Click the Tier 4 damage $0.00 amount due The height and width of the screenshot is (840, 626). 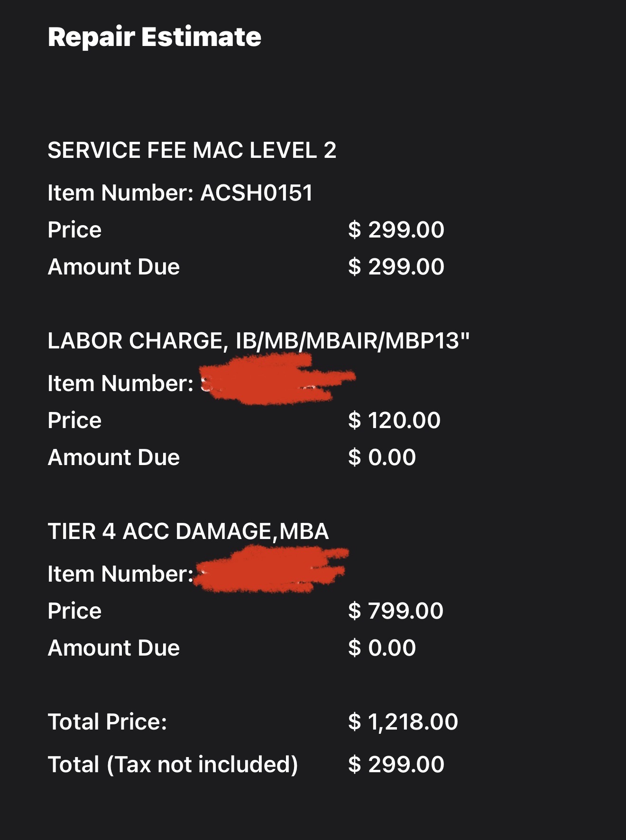coord(382,648)
